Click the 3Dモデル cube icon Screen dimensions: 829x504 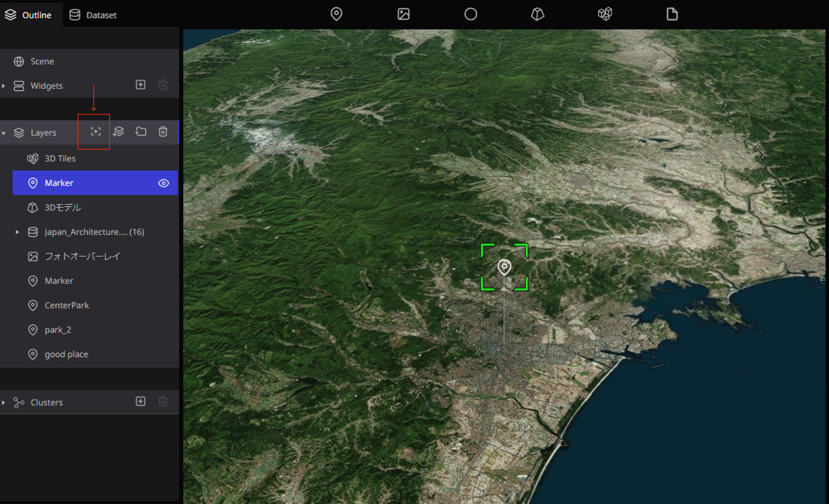[x=33, y=208]
